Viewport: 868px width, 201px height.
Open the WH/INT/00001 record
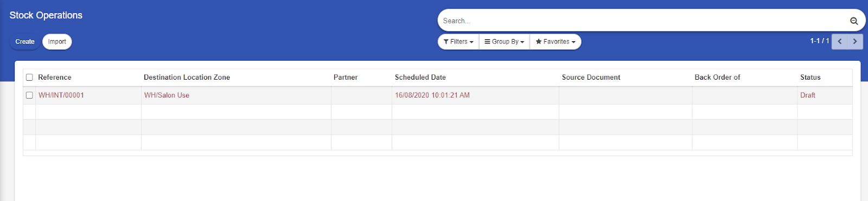(61, 95)
